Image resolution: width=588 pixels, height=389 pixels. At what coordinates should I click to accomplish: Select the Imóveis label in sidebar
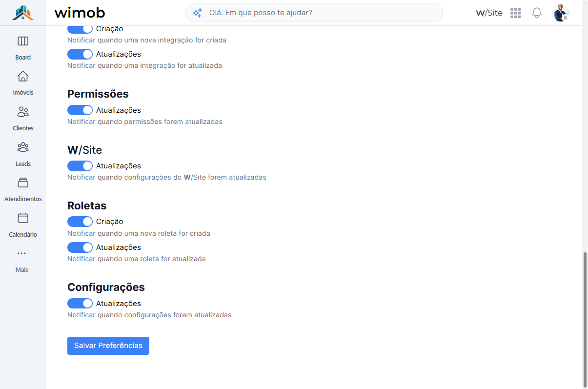(23, 93)
